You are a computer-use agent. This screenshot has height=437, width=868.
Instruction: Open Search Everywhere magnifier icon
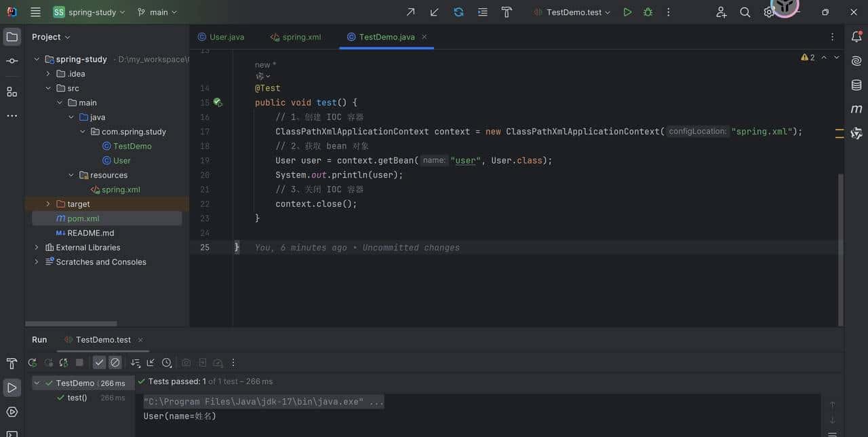pos(745,12)
